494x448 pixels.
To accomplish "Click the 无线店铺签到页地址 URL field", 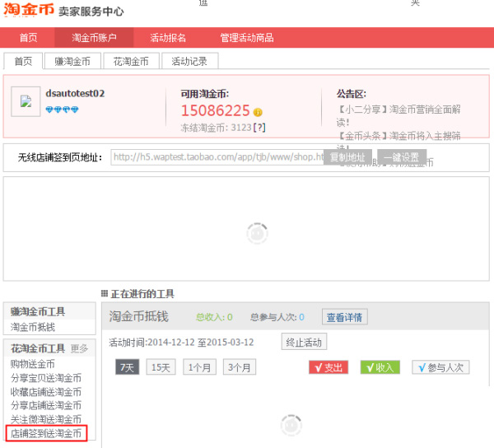I will point(217,157).
